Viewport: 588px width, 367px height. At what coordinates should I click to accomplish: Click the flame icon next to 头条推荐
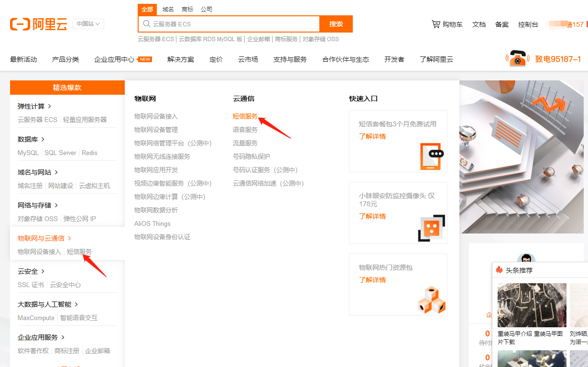pos(500,270)
